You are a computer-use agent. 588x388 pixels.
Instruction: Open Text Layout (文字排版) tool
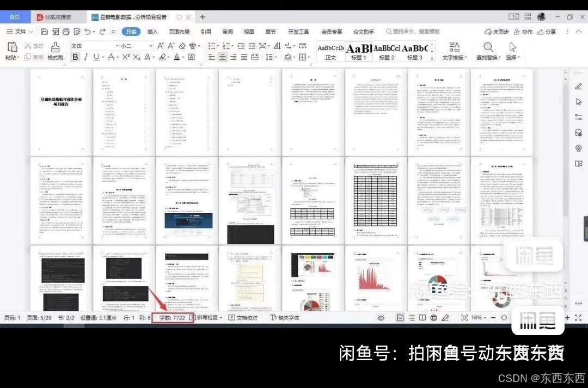point(454,51)
